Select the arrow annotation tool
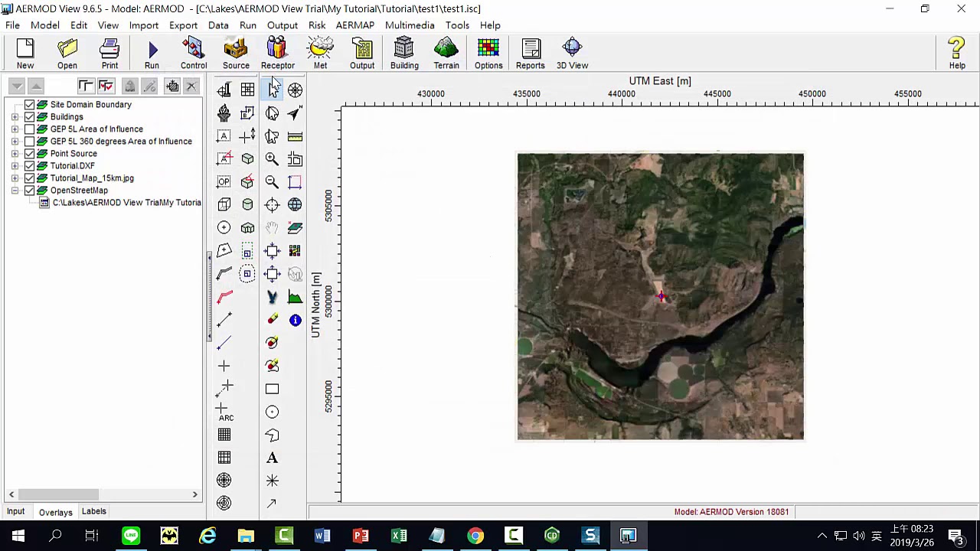 (272, 504)
